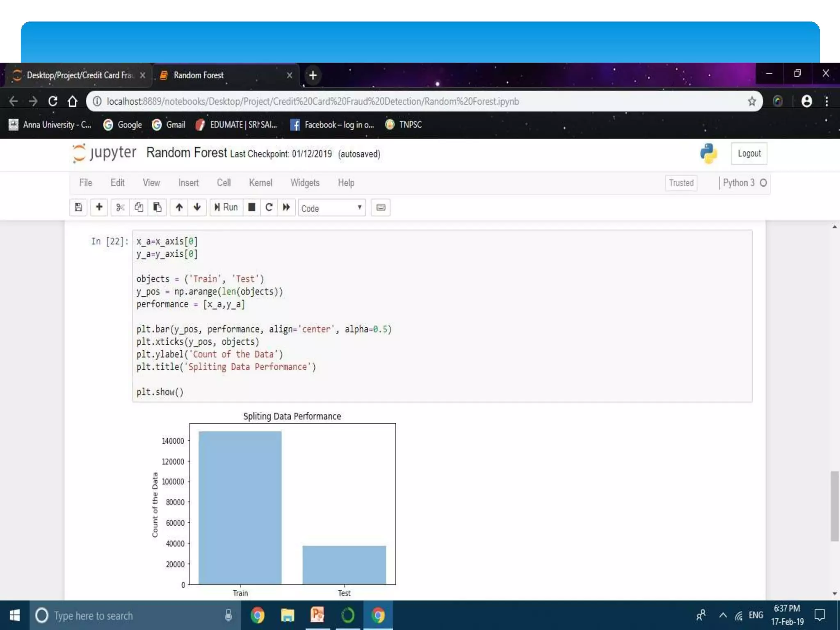This screenshot has height=630, width=840.
Task: Open the command palette keyboard icon
Action: 381,208
